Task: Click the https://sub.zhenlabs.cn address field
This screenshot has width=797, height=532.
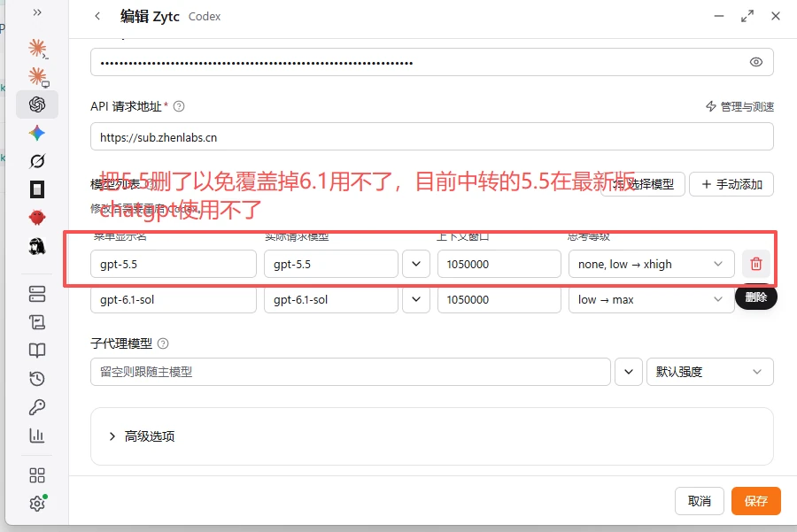Action: point(432,136)
